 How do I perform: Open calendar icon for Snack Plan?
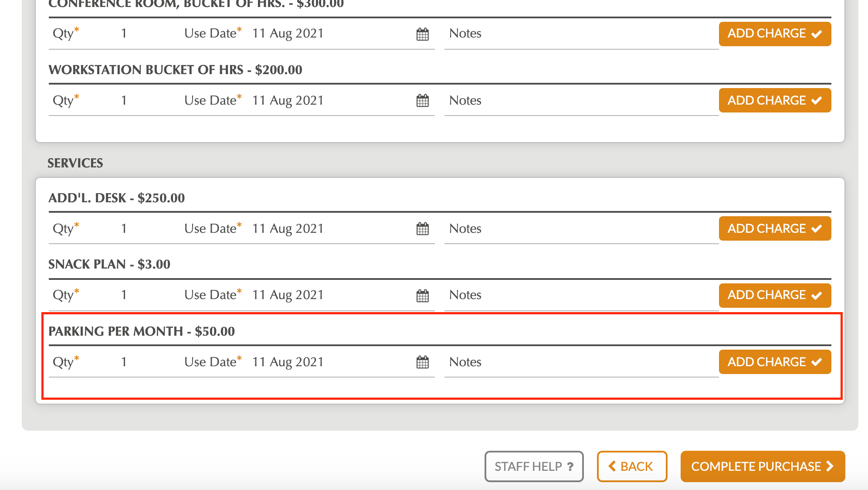pyautogui.click(x=422, y=296)
